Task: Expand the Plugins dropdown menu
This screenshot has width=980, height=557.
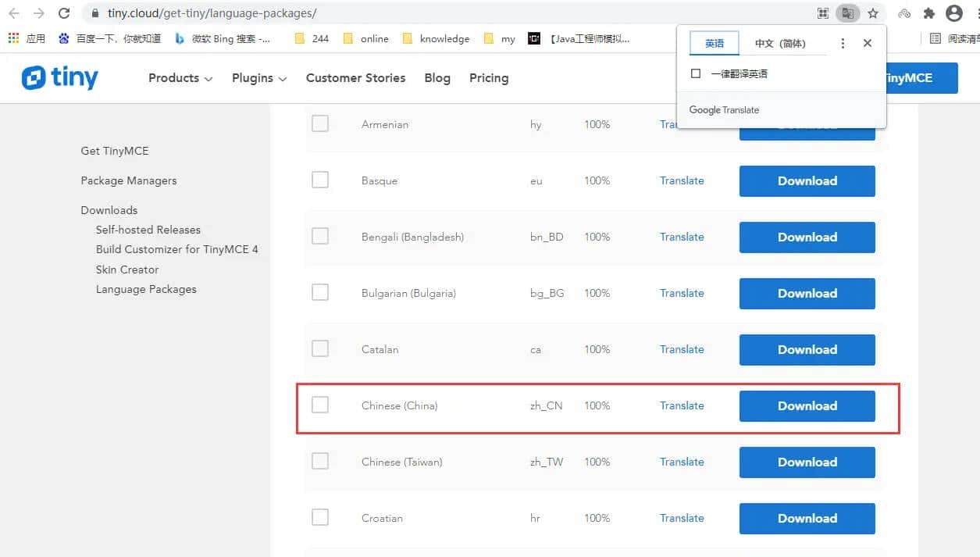Action: [x=259, y=78]
